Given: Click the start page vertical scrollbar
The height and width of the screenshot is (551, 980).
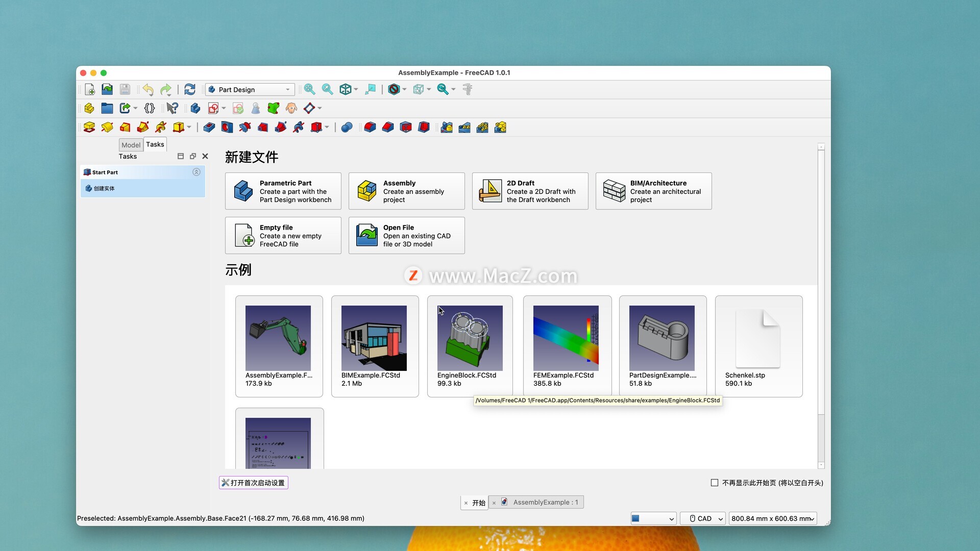Looking at the screenshot, I should (x=821, y=306).
